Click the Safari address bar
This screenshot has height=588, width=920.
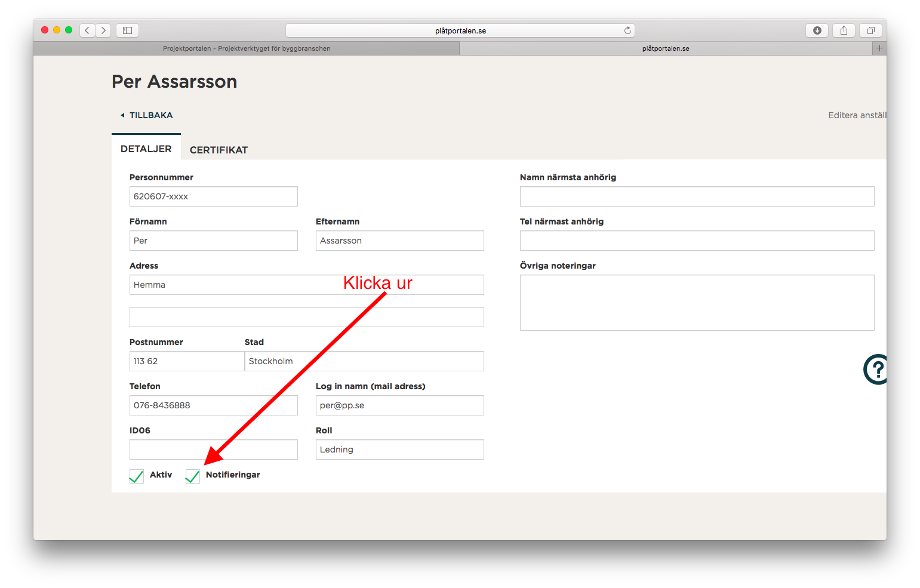(x=460, y=30)
